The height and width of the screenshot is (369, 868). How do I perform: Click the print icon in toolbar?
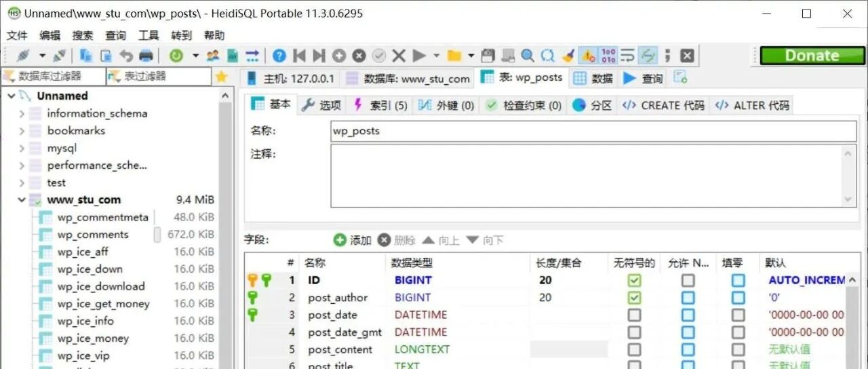click(146, 56)
